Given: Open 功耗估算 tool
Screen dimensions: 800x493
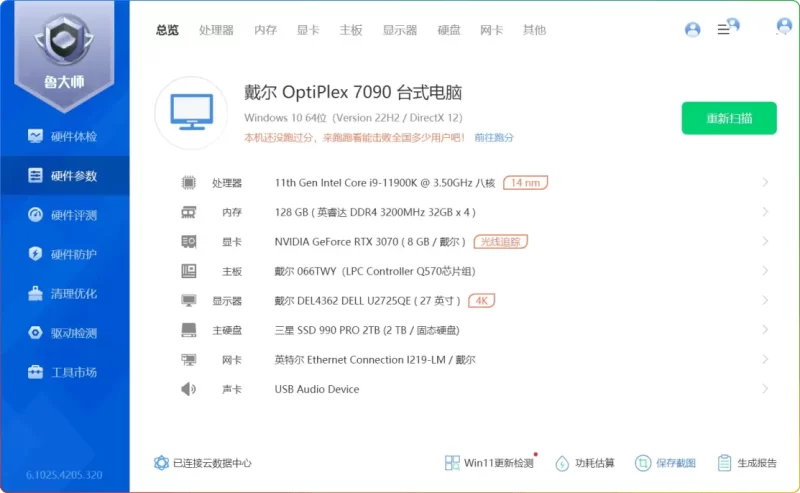Looking at the screenshot, I should pyautogui.click(x=585, y=463).
